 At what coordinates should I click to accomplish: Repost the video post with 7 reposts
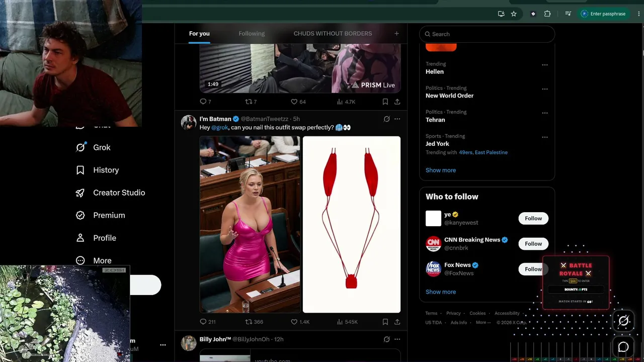point(251,102)
